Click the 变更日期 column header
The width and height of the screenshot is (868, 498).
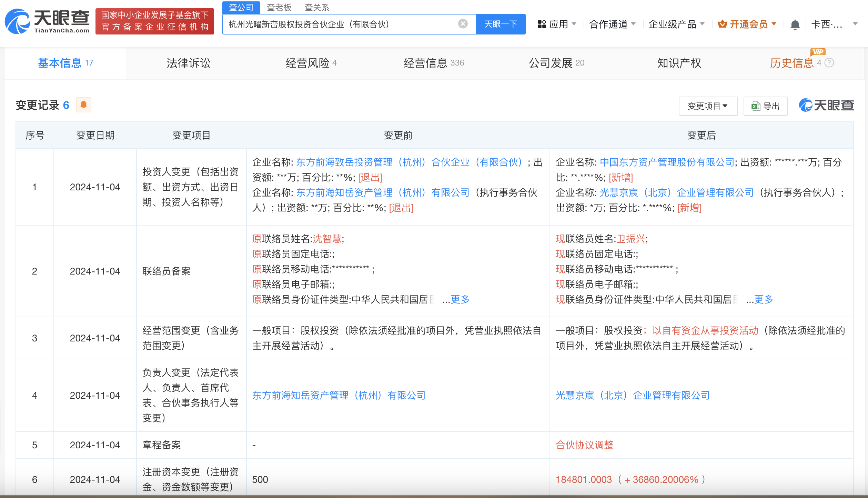pos(95,135)
